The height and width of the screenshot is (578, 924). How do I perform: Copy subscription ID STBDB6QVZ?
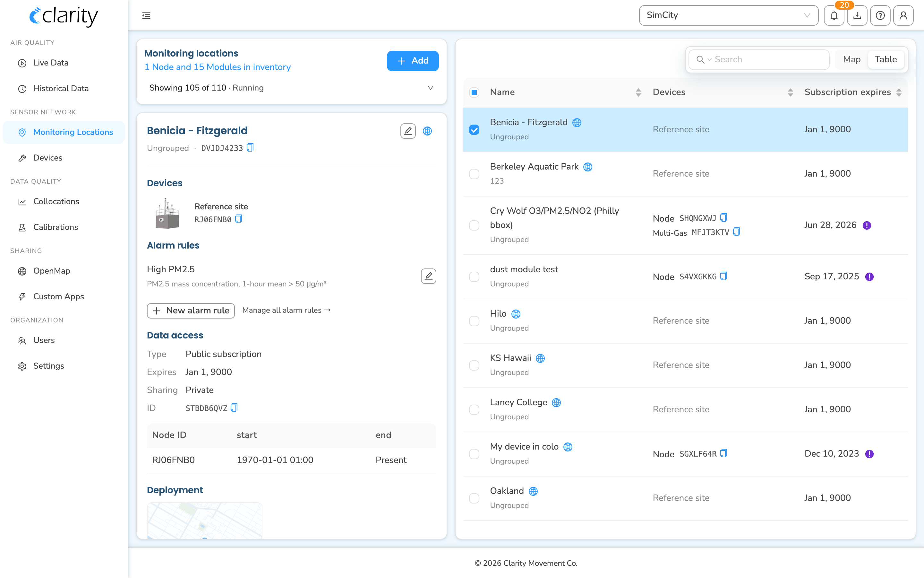[x=234, y=408]
